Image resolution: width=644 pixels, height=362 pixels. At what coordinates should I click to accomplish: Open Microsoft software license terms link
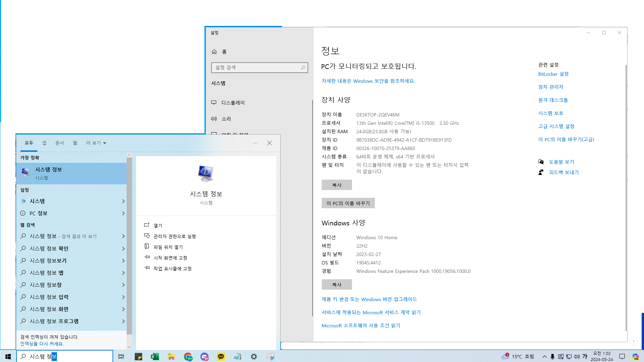pyautogui.click(x=361, y=325)
